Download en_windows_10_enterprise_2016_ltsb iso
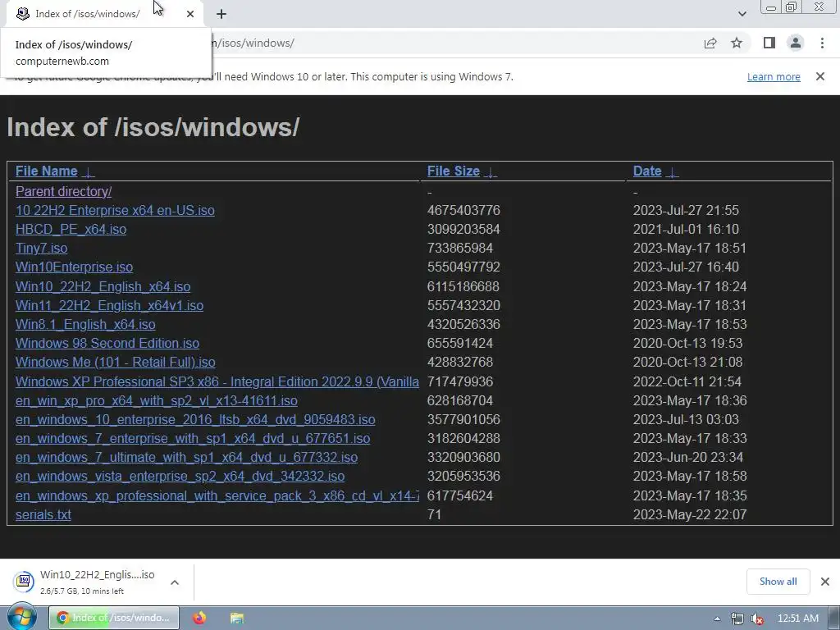This screenshot has width=840, height=630. pyautogui.click(x=195, y=419)
